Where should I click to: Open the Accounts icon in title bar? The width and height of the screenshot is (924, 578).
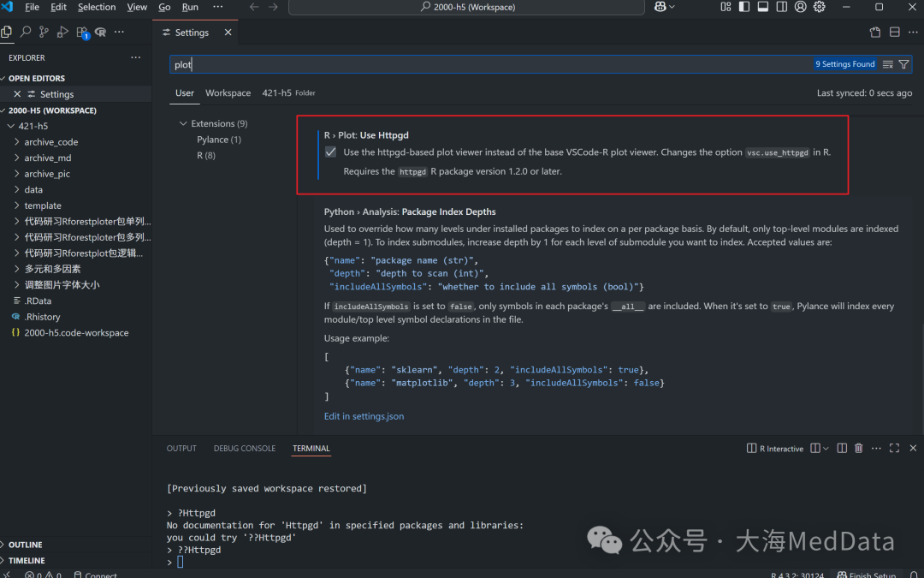pos(800,7)
